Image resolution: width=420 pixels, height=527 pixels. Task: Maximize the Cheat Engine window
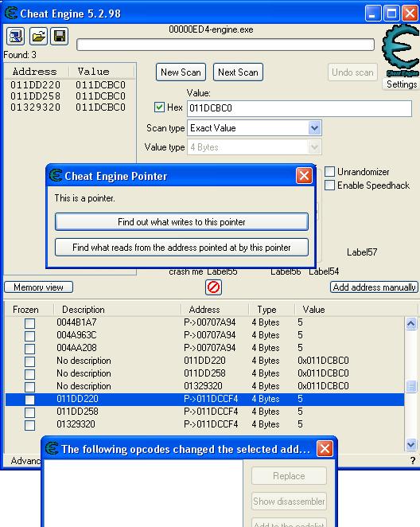[391, 14]
